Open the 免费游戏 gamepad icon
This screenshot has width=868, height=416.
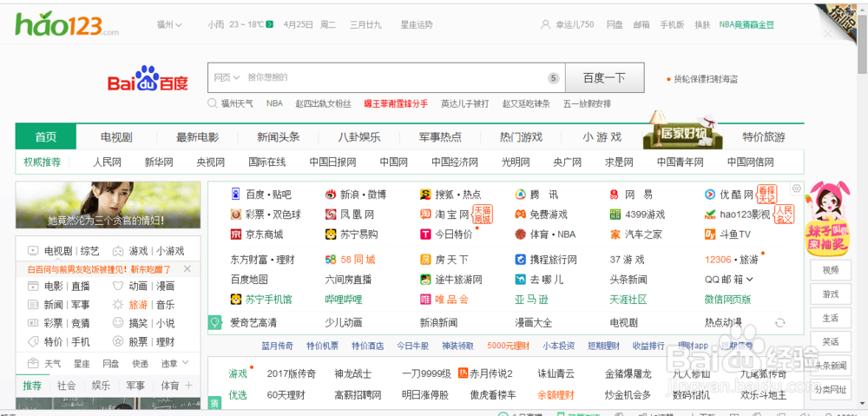[x=520, y=215]
